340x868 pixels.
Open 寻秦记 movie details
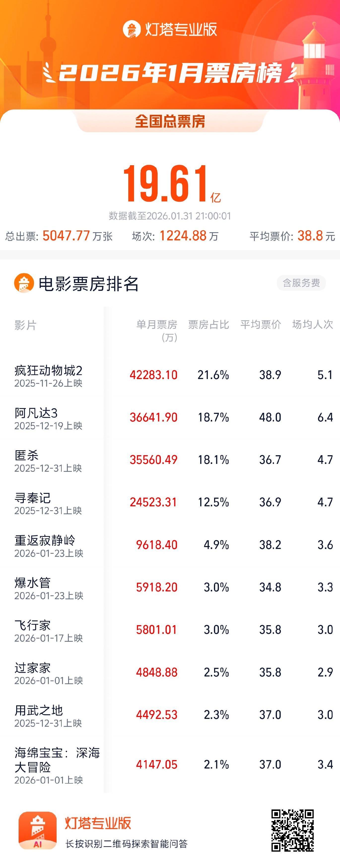32,498
